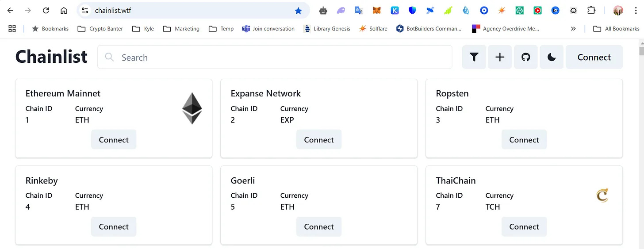Click the Ethereum Mainnet title text
Image resolution: width=644 pixels, height=249 pixels.
(63, 93)
